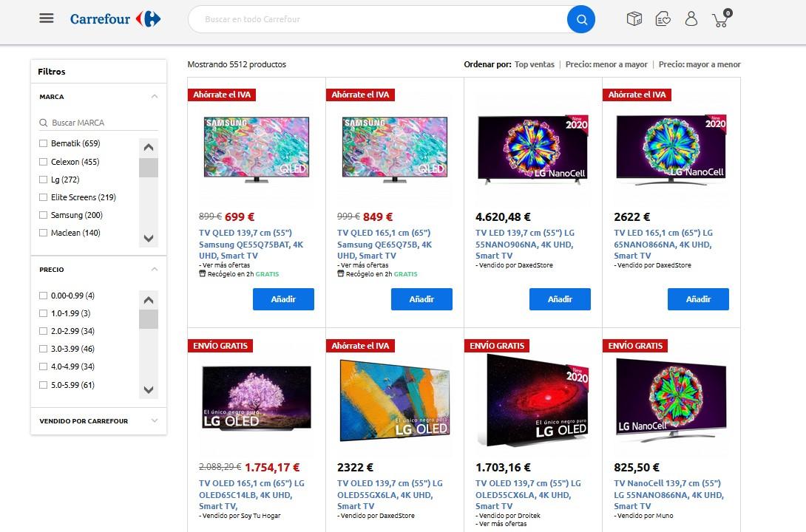
Task: Click the price list scrollbar thumb
Action: (149, 319)
